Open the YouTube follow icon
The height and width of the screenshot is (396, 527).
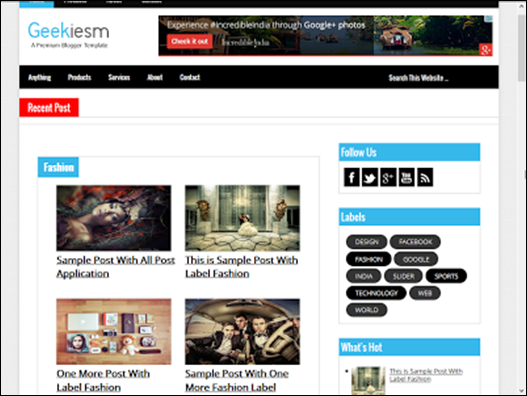click(x=406, y=177)
